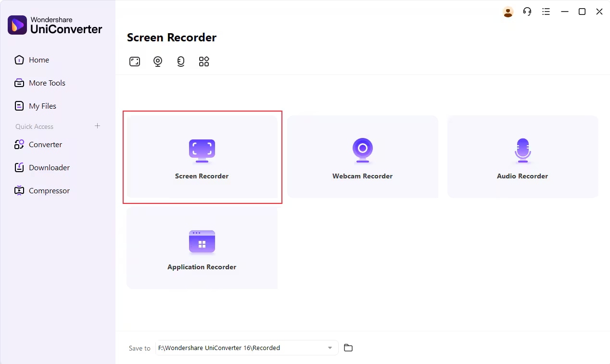Image resolution: width=610 pixels, height=364 pixels.
Task: Open More Tools from the sidebar
Action: [x=46, y=83]
